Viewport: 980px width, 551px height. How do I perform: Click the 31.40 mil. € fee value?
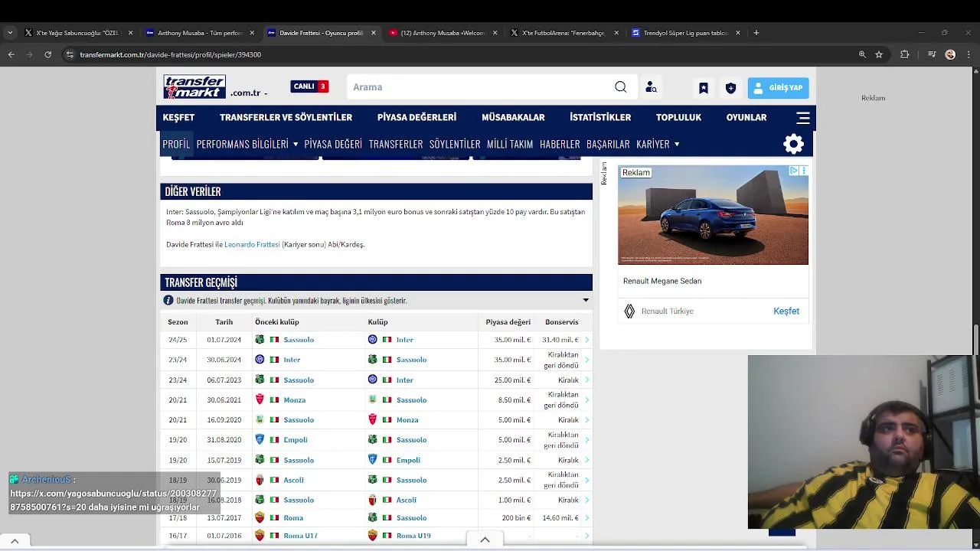click(x=560, y=340)
